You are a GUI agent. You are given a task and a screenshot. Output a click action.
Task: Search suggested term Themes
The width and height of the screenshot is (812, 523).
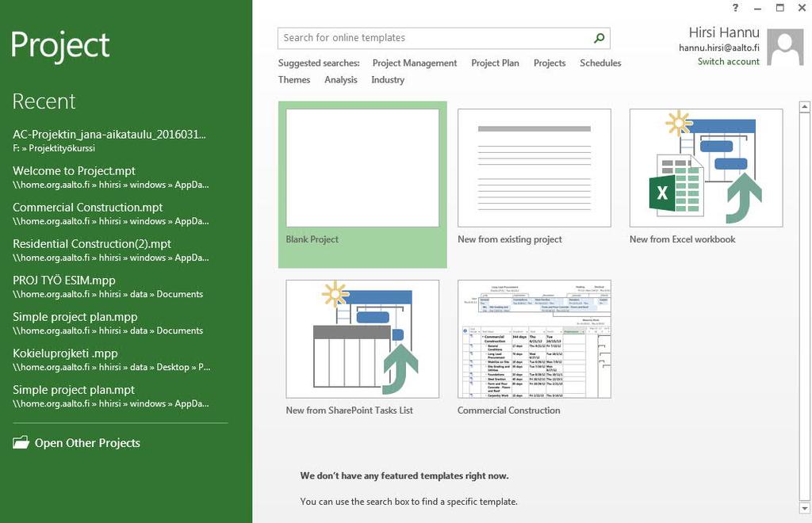(x=294, y=80)
